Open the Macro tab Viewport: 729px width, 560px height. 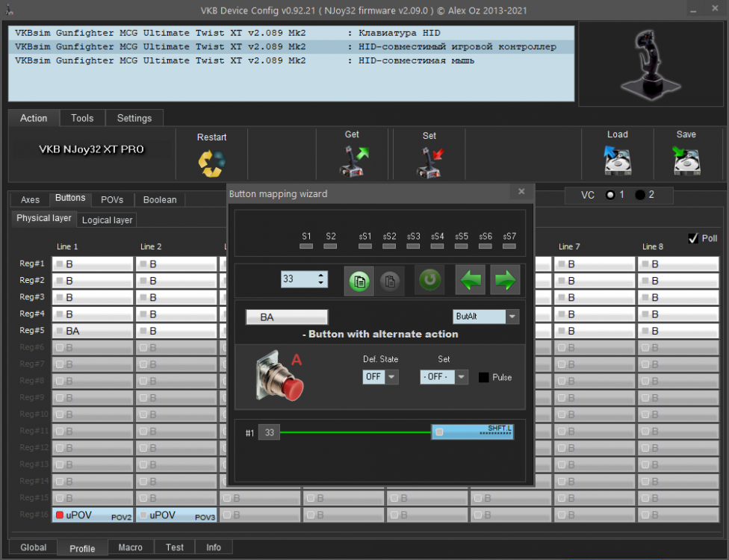[130, 547]
